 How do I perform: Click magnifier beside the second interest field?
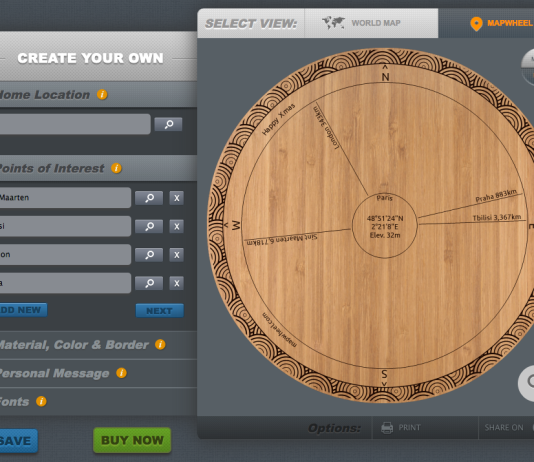coord(149,226)
